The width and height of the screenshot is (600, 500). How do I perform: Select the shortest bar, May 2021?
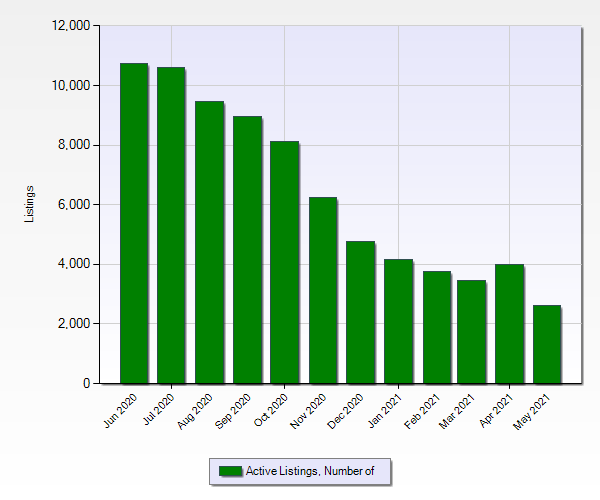coord(546,344)
